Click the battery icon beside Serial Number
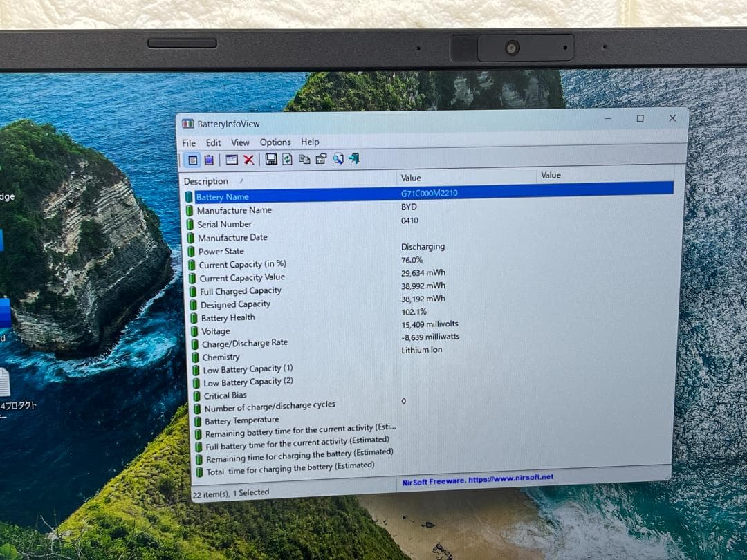The image size is (747, 560). coord(190,224)
